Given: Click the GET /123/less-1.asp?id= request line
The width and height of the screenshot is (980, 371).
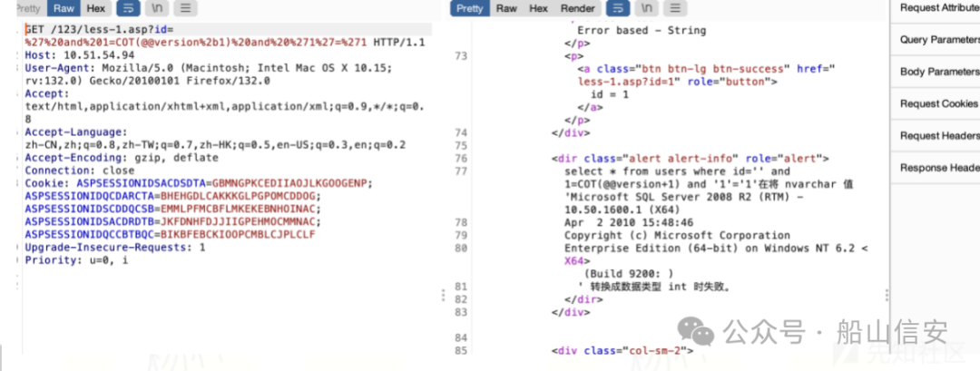Looking at the screenshot, I should pyautogui.click(x=99, y=29).
